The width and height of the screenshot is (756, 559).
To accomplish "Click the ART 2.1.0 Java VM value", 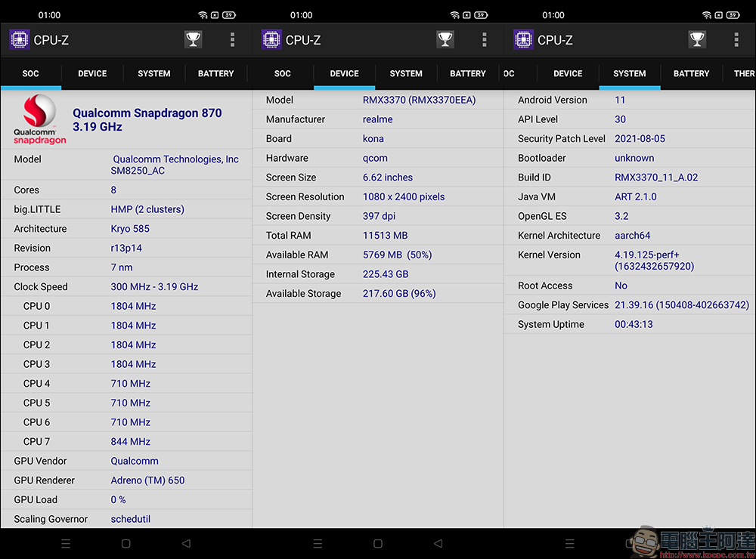I will [636, 196].
